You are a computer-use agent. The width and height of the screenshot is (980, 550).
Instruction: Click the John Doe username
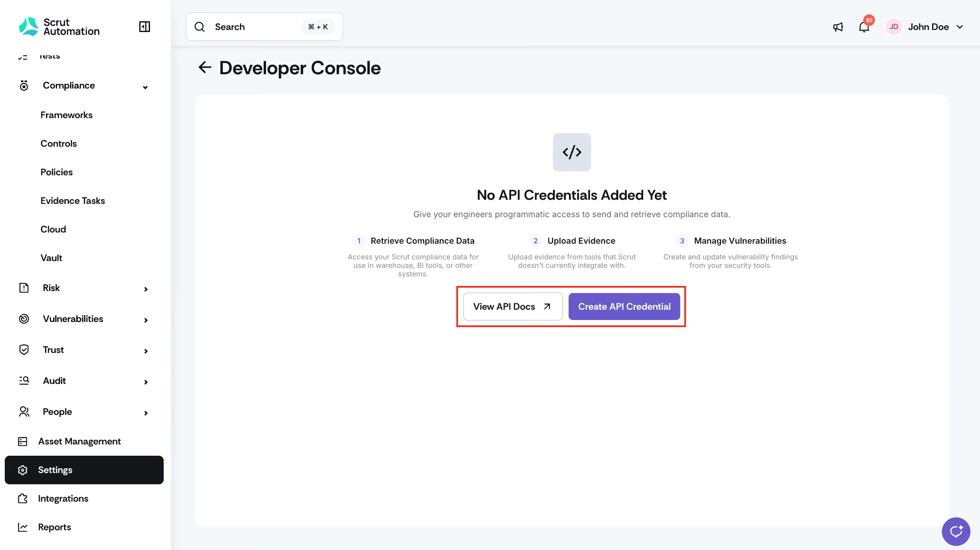[x=928, y=27]
